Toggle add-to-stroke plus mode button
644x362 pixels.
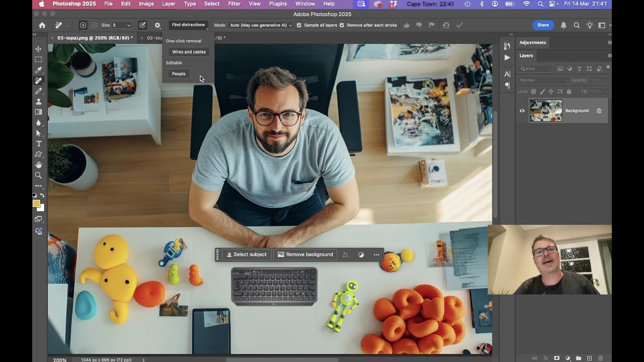(x=83, y=25)
